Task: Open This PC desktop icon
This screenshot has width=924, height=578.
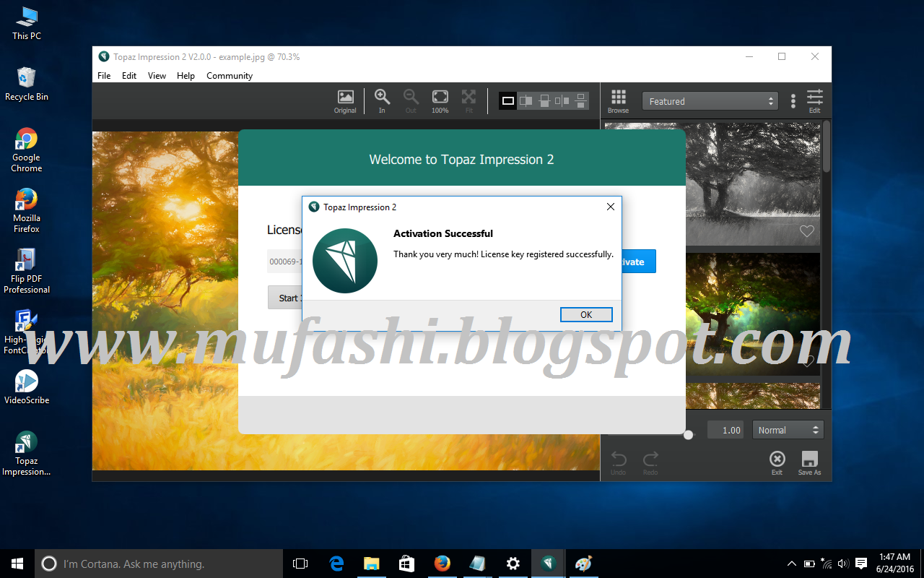Action: (x=27, y=23)
